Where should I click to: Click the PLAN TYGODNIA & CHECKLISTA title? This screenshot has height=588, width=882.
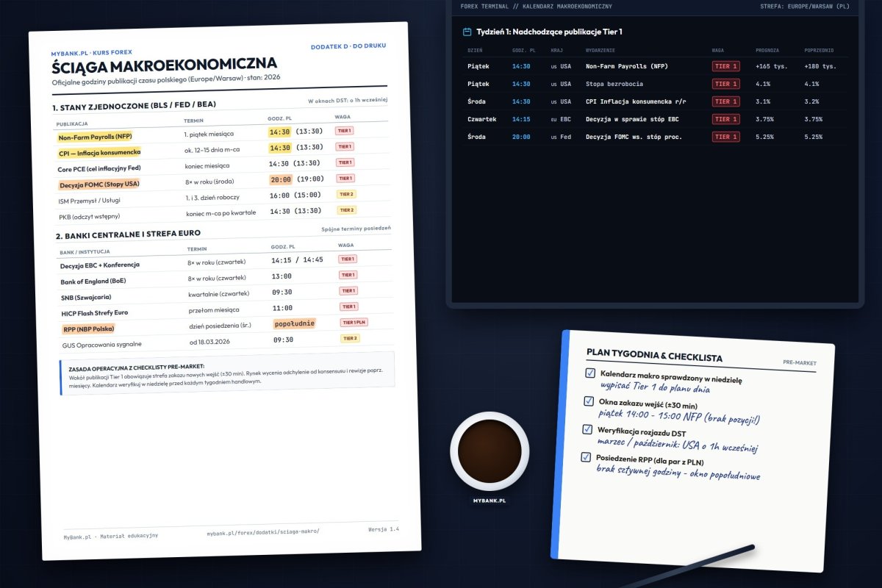[654, 356]
